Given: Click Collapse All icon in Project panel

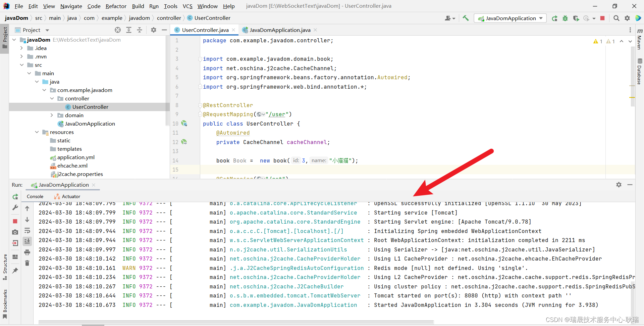Looking at the screenshot, I should 140,30.
